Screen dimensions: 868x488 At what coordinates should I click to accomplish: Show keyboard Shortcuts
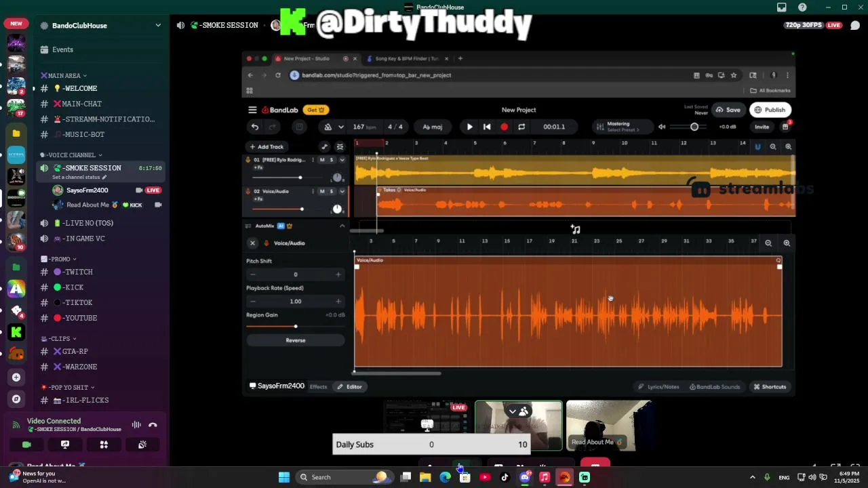click(770, 387)
